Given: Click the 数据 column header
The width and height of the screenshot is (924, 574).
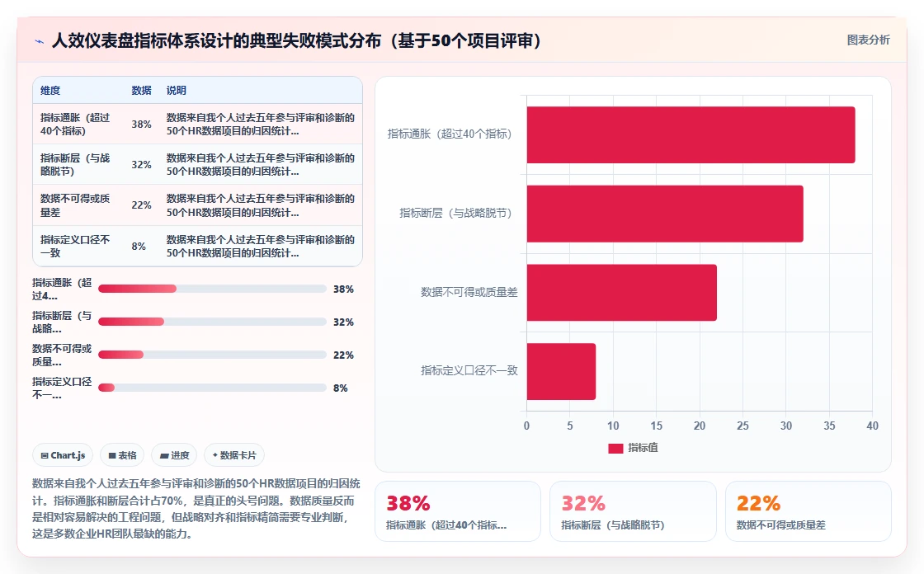Looking at the screenshot, I should pyautogui.click(x=141, y=90).
